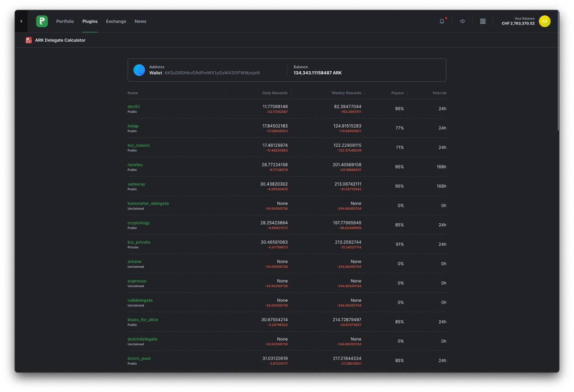The height and width of the screenshot is (392, 574).
Task: Open the green wallet logo home
Action: pos(42,22)
